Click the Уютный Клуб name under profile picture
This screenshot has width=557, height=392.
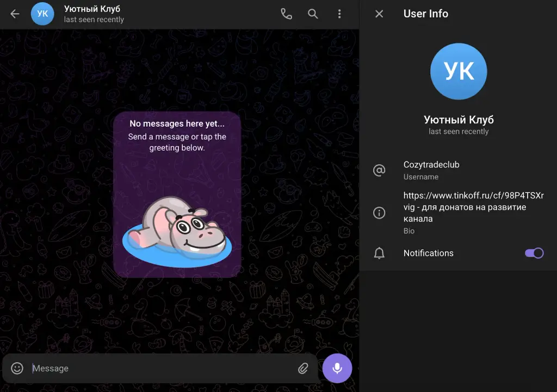click(x=459, y=120)
